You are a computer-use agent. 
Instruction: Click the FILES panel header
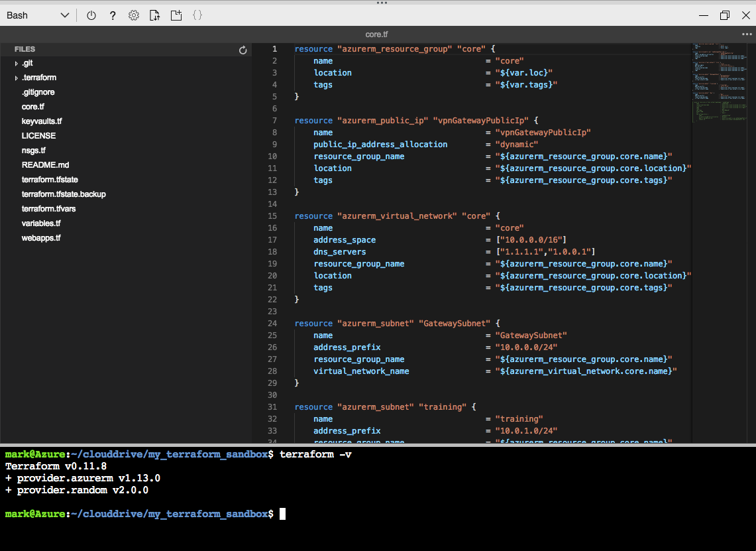25,49
